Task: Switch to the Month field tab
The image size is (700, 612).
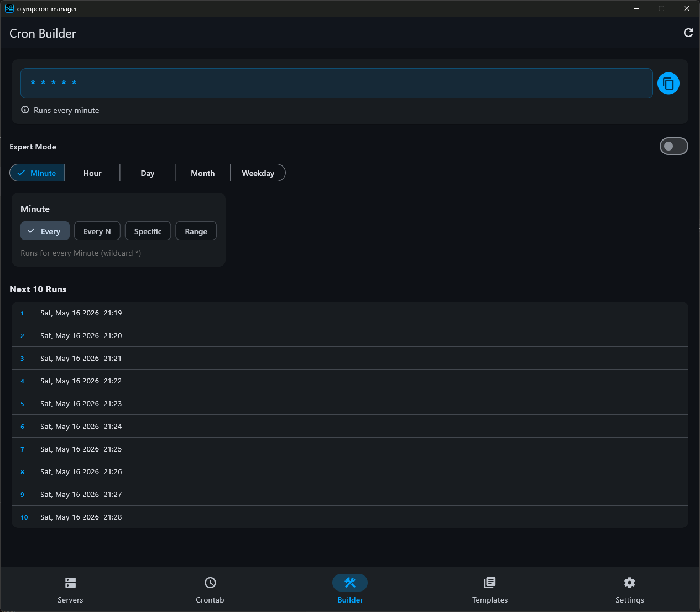Action: (203, 173)
